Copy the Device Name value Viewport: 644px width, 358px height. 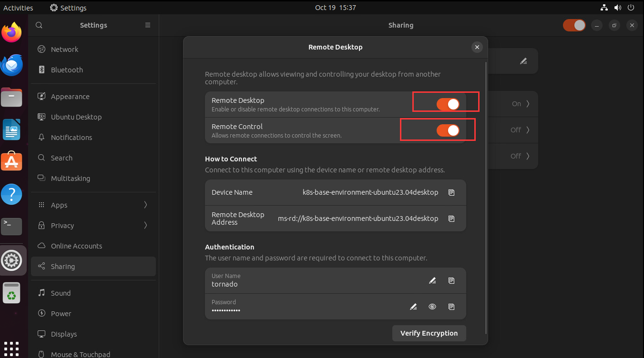point(451,192)
